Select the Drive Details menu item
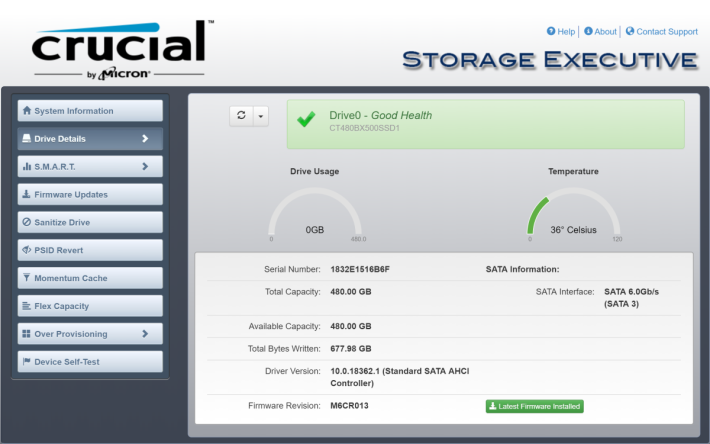The width and height of the screenshot is (710, 444). 90,138
